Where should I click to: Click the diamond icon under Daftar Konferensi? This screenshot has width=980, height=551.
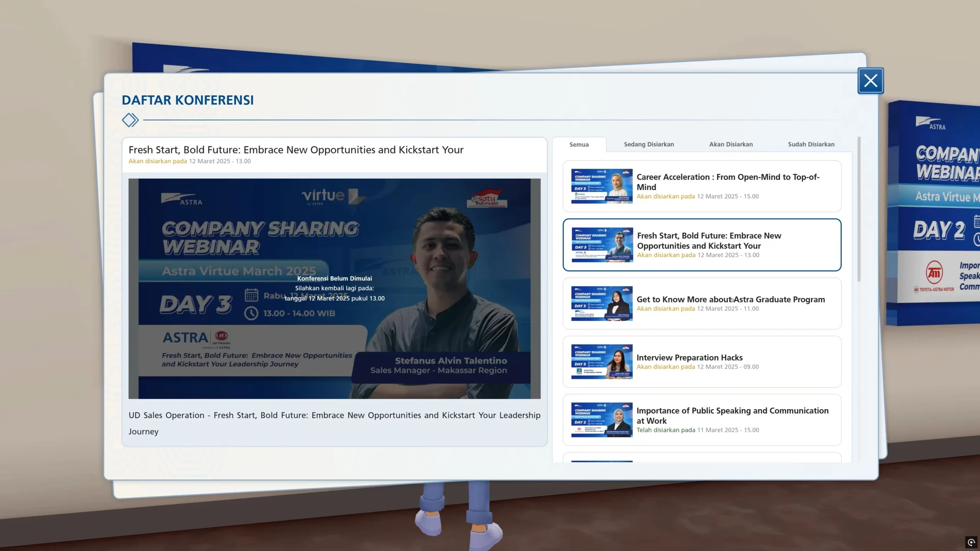click(x=130, y=120)
